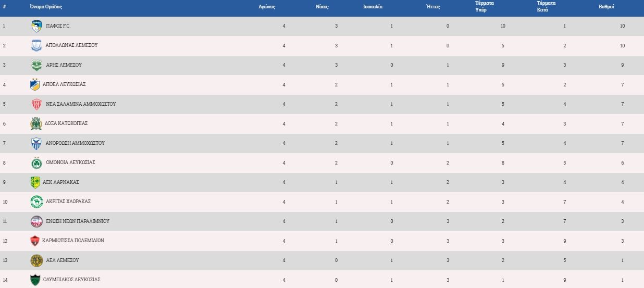Image resolution: width=644 pixels, height=288 pixels.
Task: Click rank number 14 in the last row
Action: pos(5,279)
